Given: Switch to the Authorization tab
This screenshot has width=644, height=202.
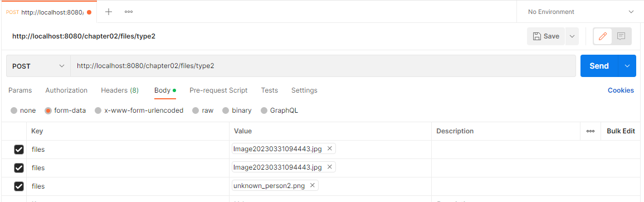Looking at the screenshot, I should click(66, 90).
